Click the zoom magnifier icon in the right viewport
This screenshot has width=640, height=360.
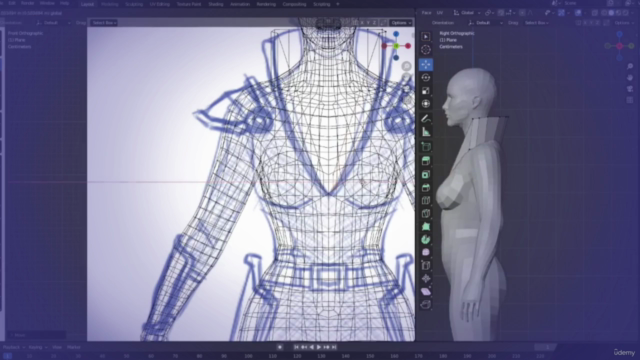click(x=630, y=66)
